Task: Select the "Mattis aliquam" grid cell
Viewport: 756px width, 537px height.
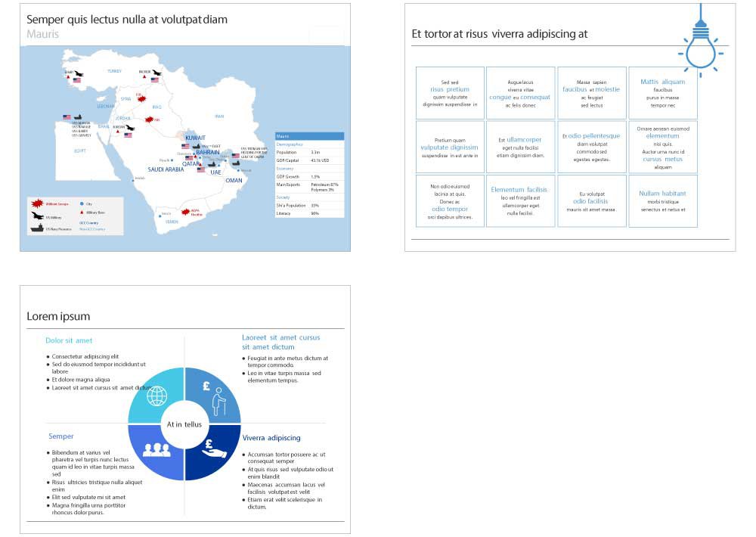Action: coord(663,92)
